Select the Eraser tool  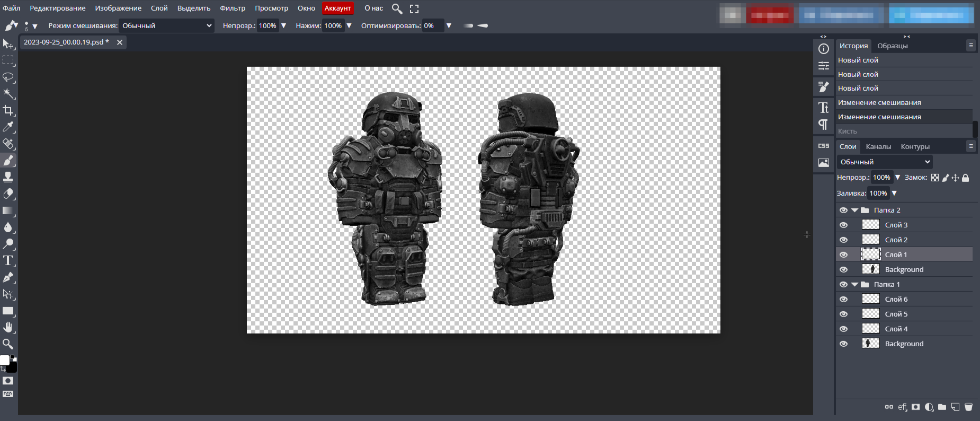click(x=8, y=194)
